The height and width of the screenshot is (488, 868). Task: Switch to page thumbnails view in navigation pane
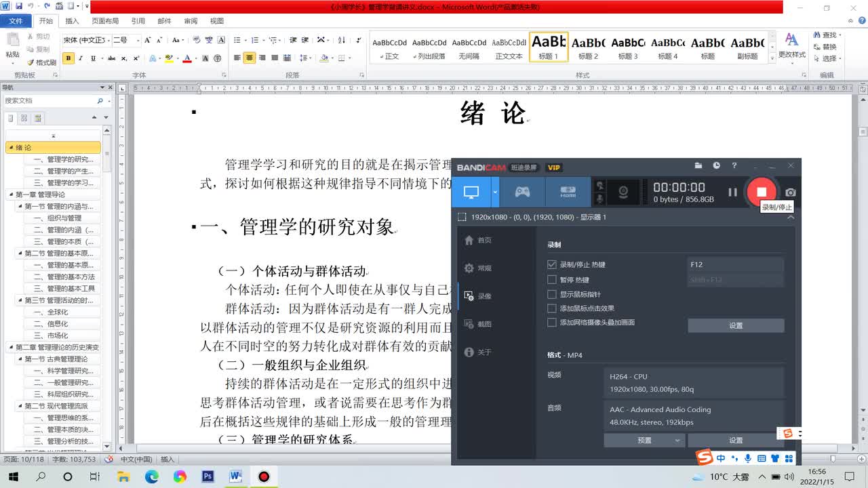pyautogui.click(x=24, y=118)
